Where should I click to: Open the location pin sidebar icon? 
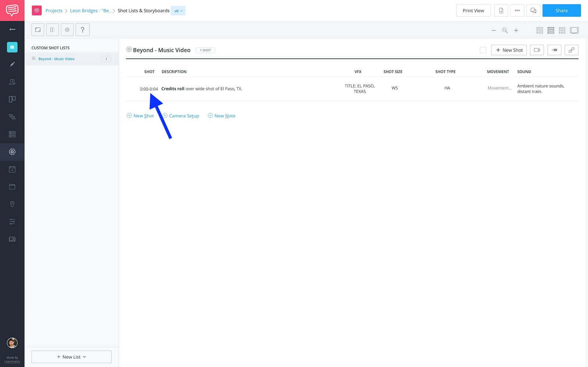click(12, 204)
